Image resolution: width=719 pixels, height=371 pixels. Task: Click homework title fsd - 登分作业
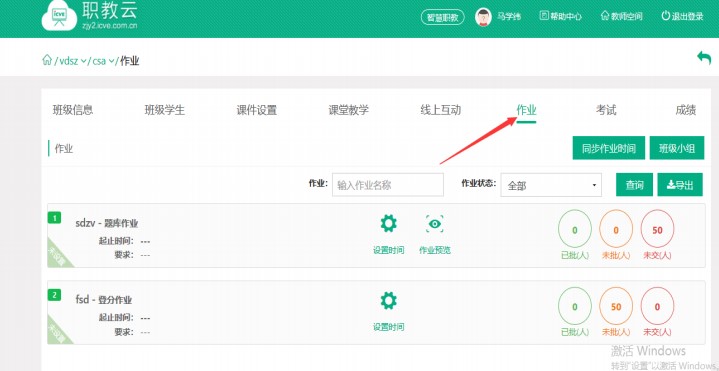(x=104, y=300)
